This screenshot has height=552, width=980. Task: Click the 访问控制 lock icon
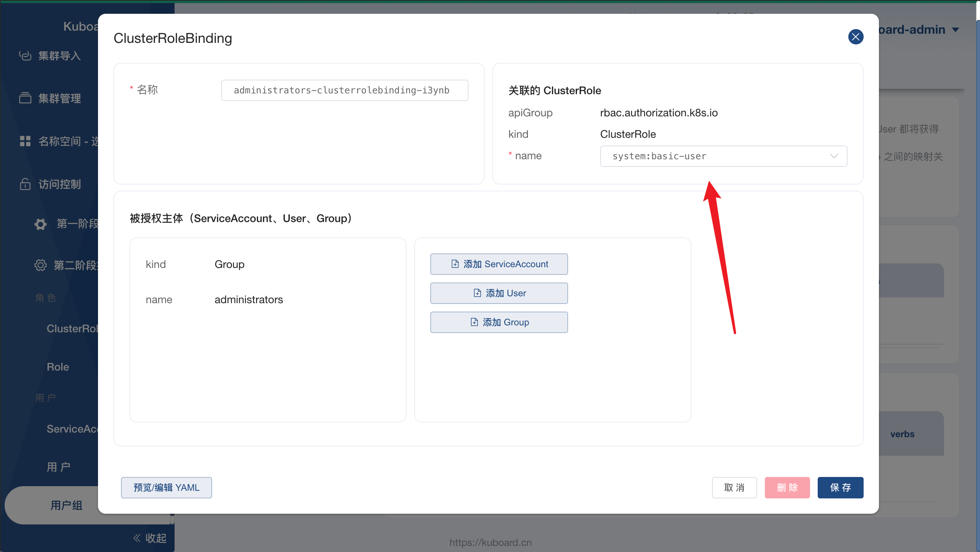coord(25,184)
